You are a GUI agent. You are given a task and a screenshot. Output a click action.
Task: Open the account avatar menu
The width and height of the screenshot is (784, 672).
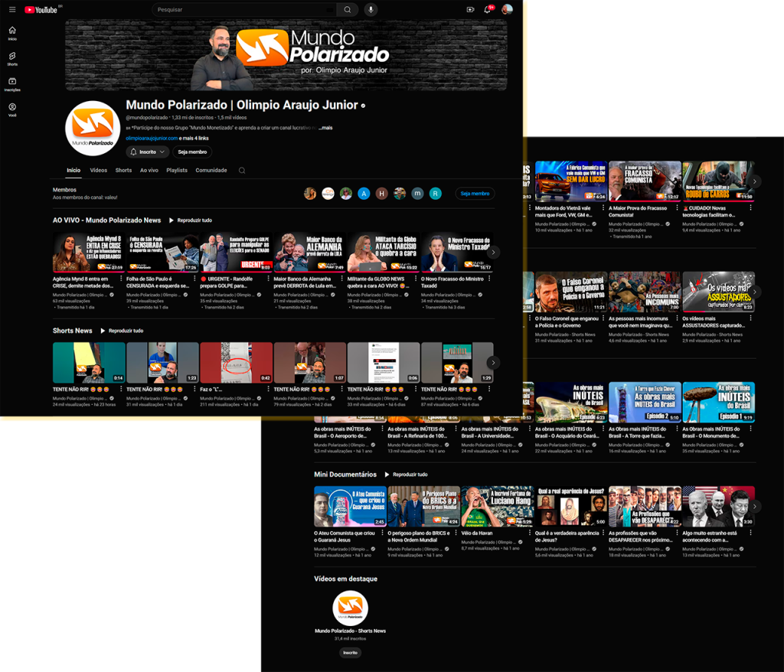[x=507, y=9]
